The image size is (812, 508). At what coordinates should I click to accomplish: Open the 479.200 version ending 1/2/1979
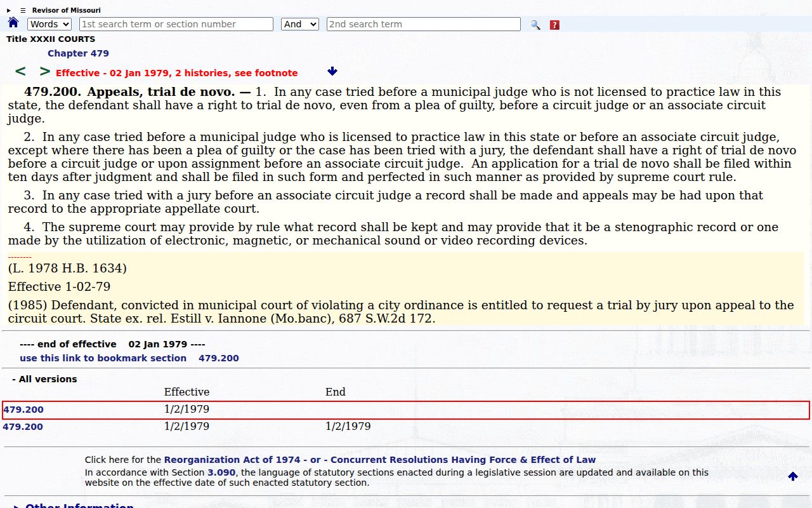tap(23, 427)
